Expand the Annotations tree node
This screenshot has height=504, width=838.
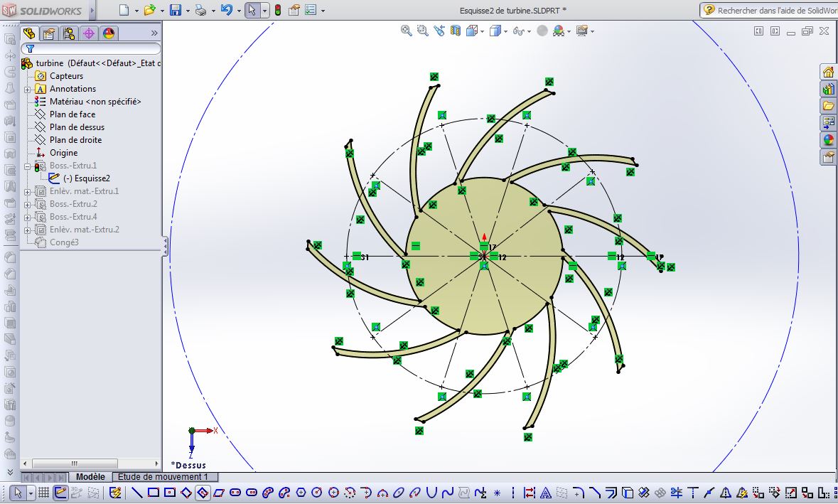coord(27,90)
